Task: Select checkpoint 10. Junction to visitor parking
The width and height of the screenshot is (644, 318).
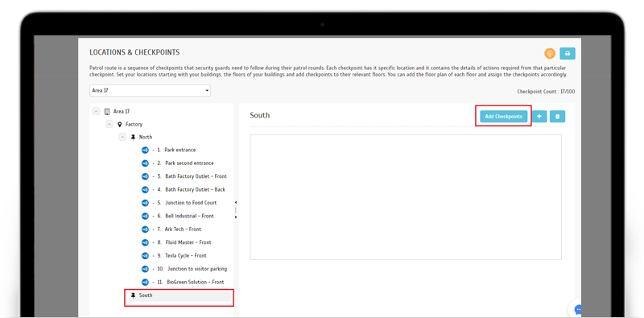Action: click(192, 269)
